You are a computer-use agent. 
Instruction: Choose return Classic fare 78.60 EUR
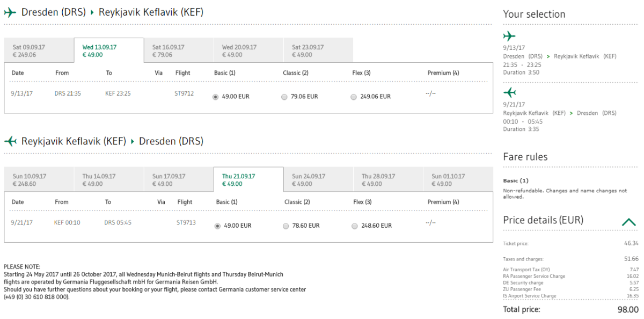pyautogui.click(x=286, y=226)
